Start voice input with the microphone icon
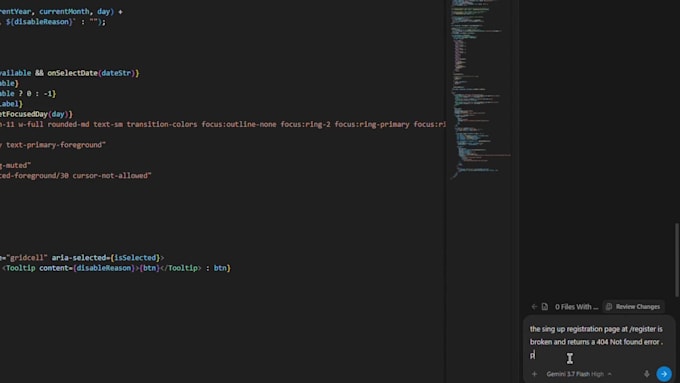This screenshot has height=383, width=680. tap(647, 373)
